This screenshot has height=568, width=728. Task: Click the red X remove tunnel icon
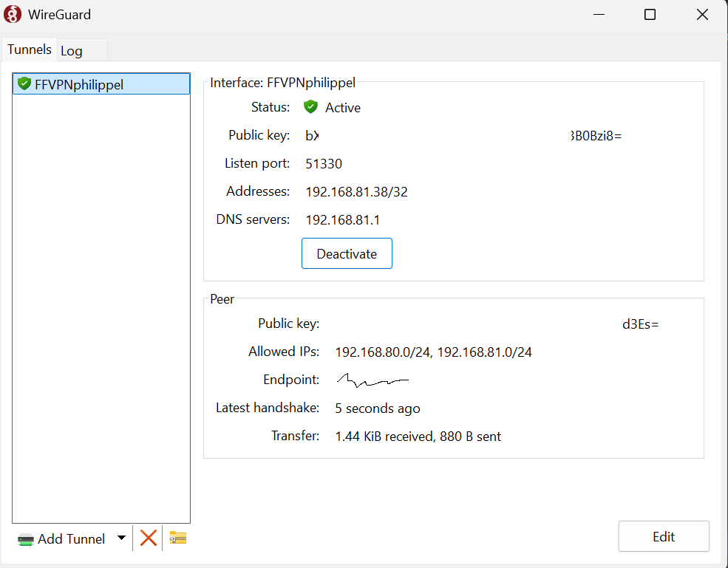tap(148, 538)
